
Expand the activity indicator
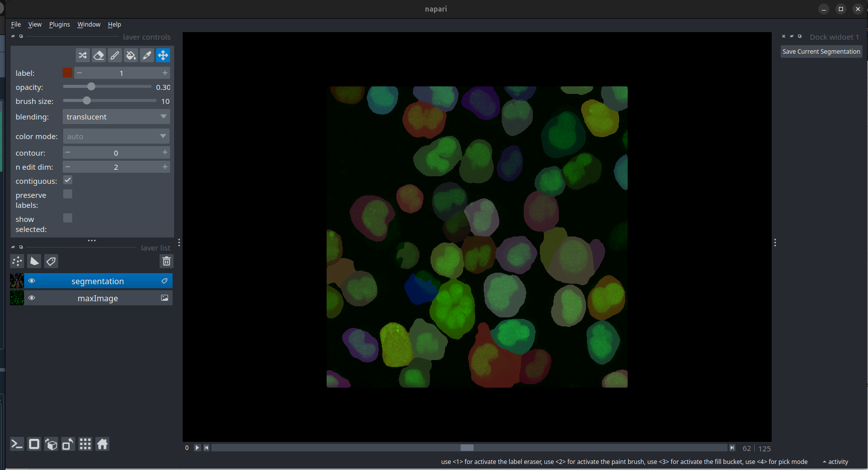(x=835, y=462)
